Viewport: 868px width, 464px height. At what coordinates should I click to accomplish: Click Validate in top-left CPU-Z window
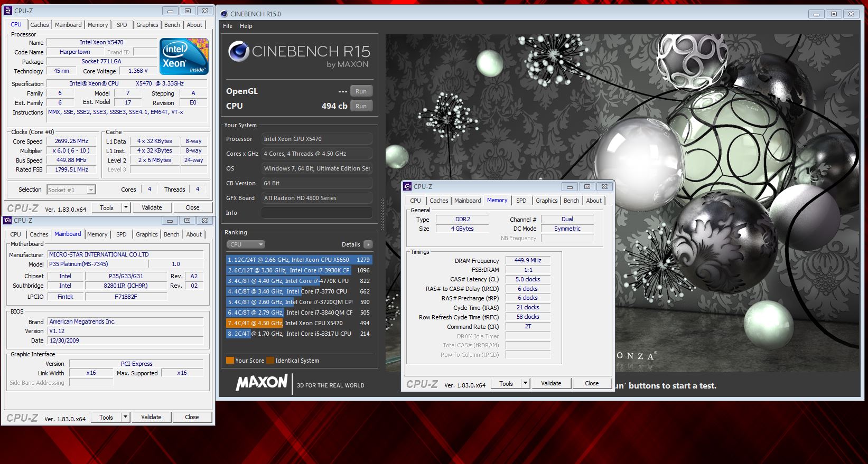[x=152, y=207]
